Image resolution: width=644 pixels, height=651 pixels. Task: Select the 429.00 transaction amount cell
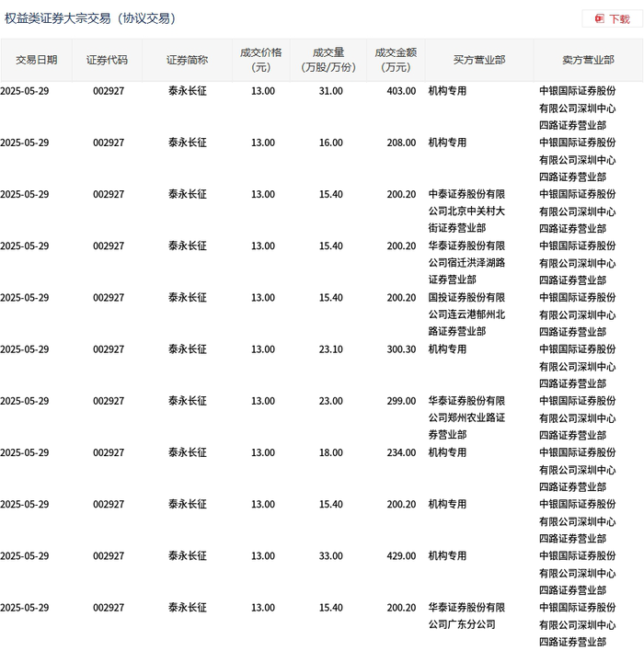pyautogui.click(x=401, y=556)
